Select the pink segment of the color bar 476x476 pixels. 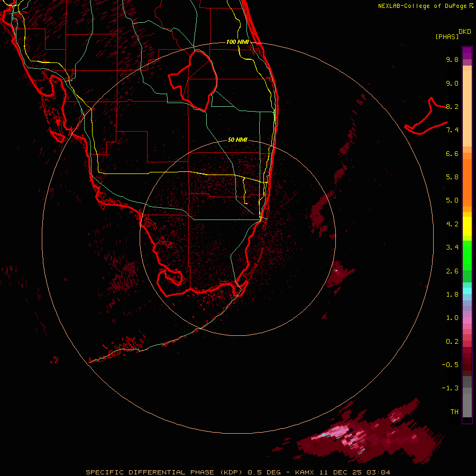pyautogui.click(x=467, y=321)
